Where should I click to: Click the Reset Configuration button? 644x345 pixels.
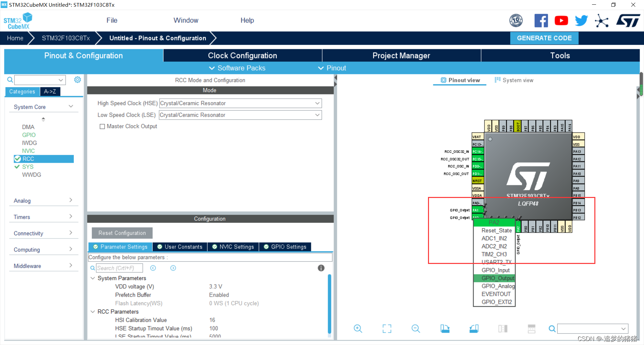coord(122,233)
